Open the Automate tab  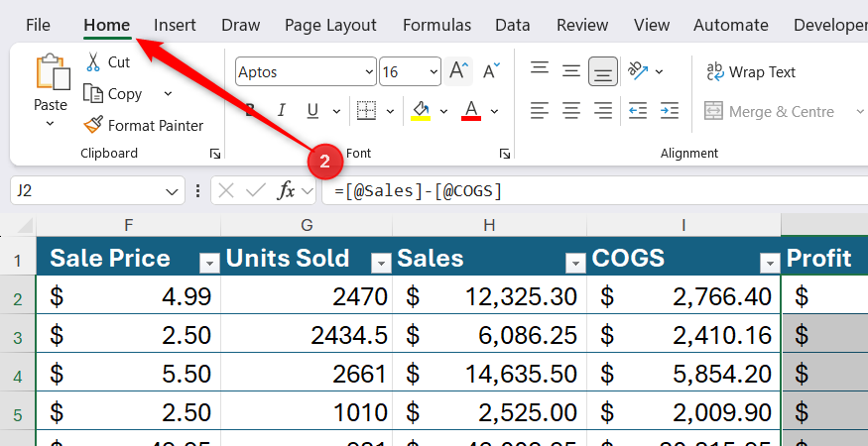coord(731,25)
